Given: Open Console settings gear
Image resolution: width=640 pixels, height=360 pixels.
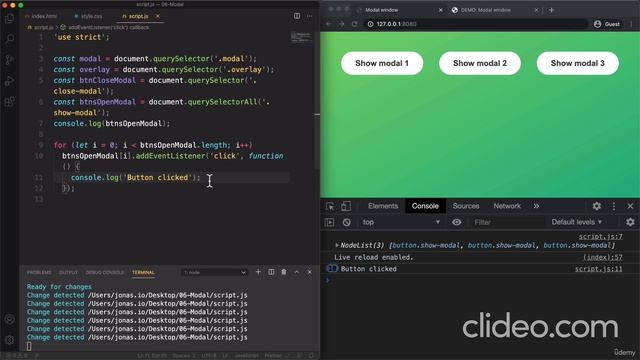Looking at the screenshot, I should point(630,222).
